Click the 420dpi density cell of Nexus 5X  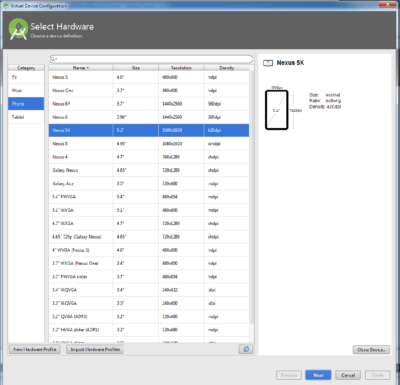(x=227, y=130)
